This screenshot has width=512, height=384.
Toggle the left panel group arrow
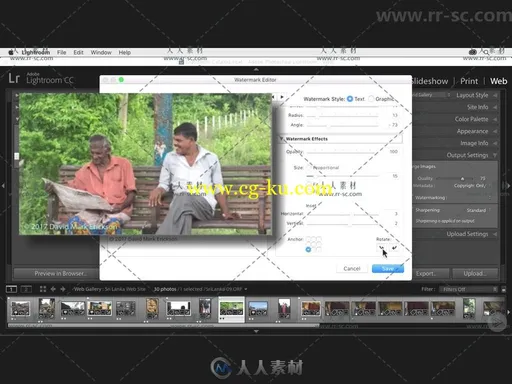coord(3,185)
